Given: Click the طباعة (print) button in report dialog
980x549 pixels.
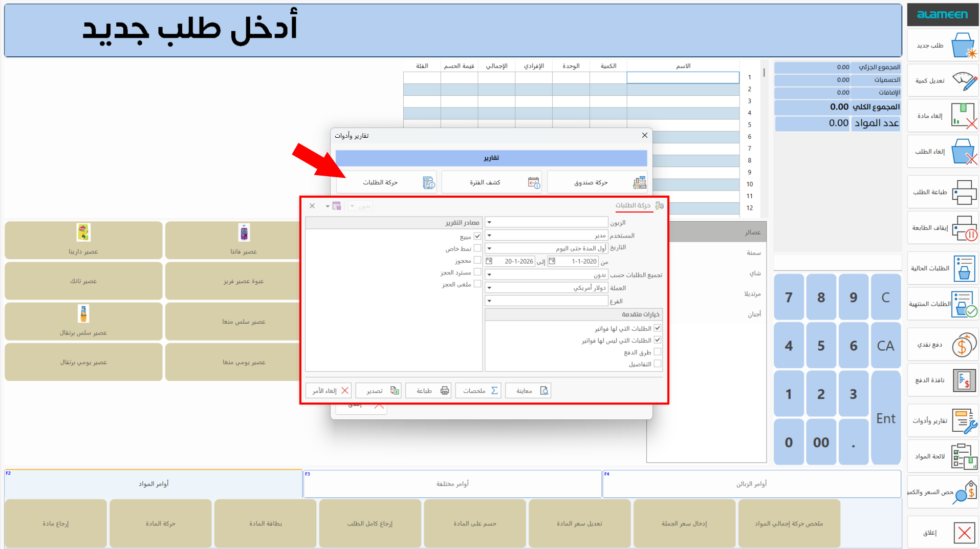Looking at the screenshot, I should 428,391.
